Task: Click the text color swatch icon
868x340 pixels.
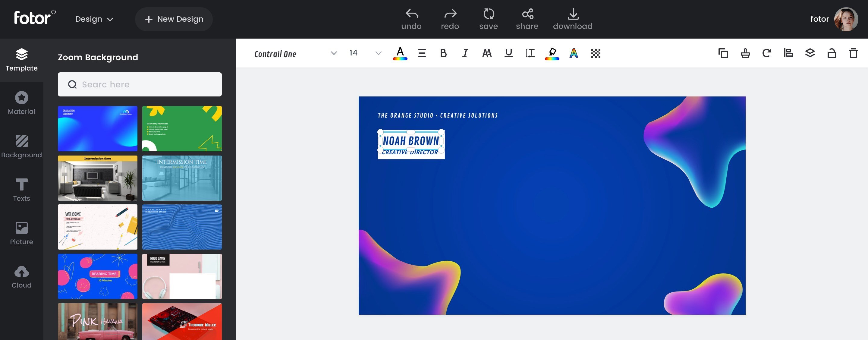Action: coord(399,53)
